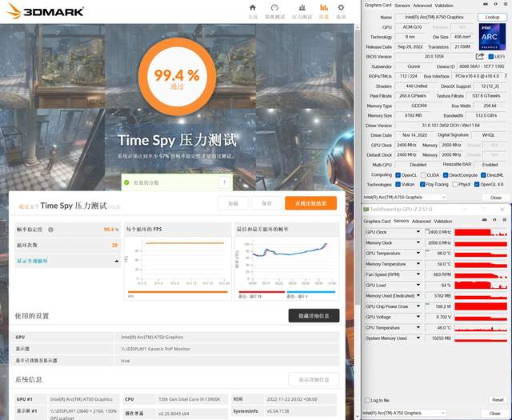Click the Lookup button in GPU-Z
Image resolution: width=512 pixels, height=420 pixels.
click(x=492, y=17)
